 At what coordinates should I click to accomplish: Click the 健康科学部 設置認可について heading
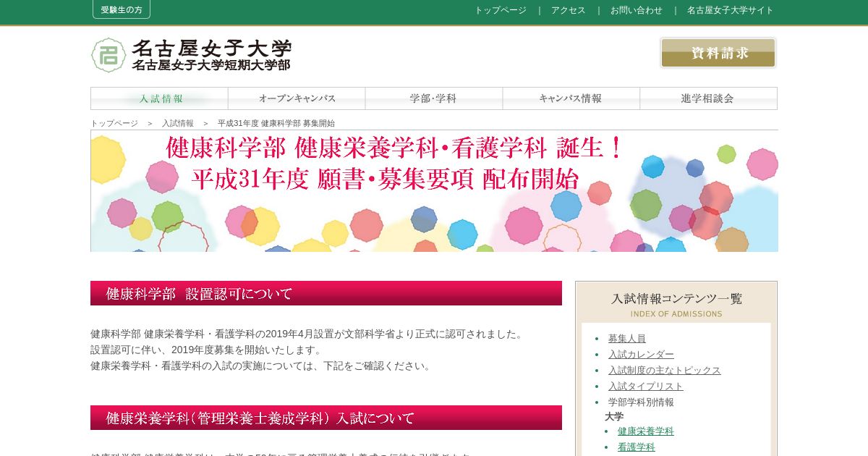click(326, 293)
